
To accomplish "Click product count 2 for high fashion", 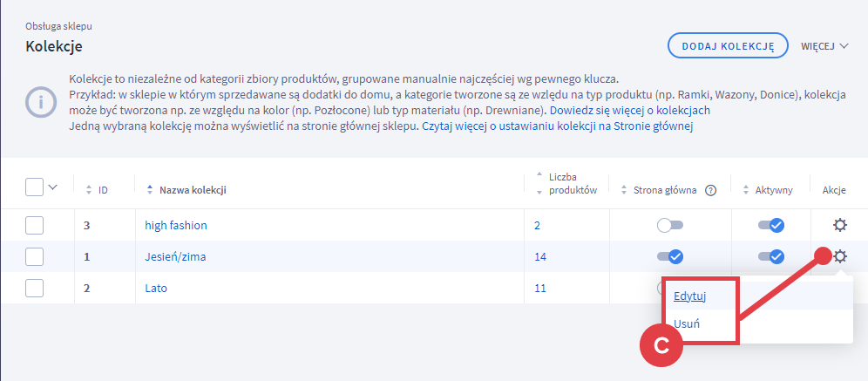I will [538, 226].
